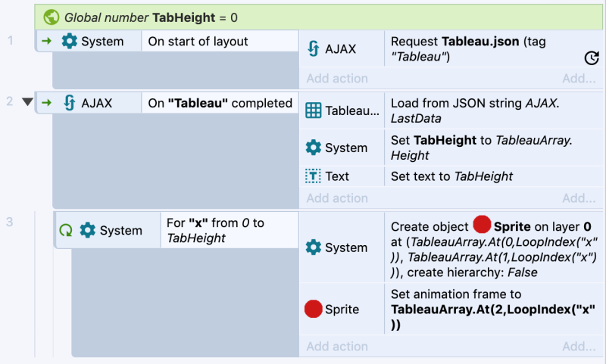This screenshot has height=364, width=606.
Task: Click Add action under event 3
Action: [x=337, y=347]
